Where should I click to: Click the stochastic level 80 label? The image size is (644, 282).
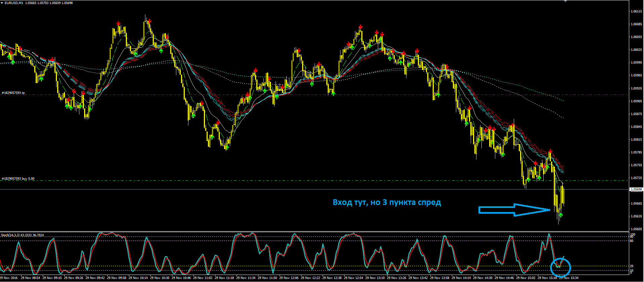click(x=632, y=241)
